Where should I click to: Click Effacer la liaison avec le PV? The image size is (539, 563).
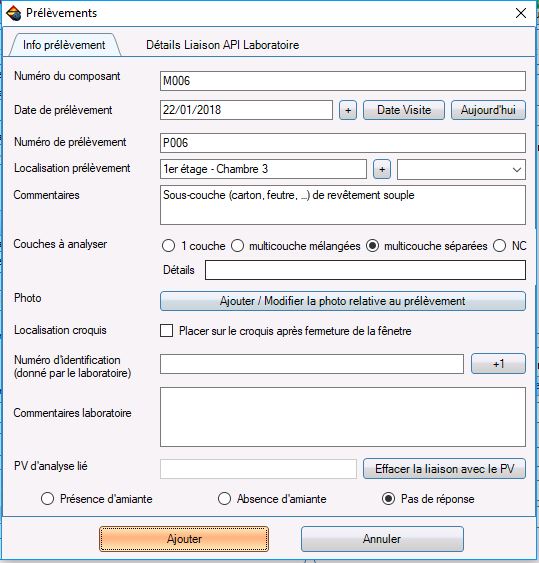(x=444, y=469)
